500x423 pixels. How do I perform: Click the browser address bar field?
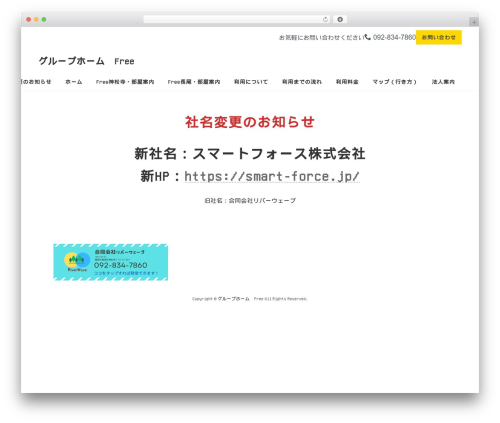click(237, 20)
